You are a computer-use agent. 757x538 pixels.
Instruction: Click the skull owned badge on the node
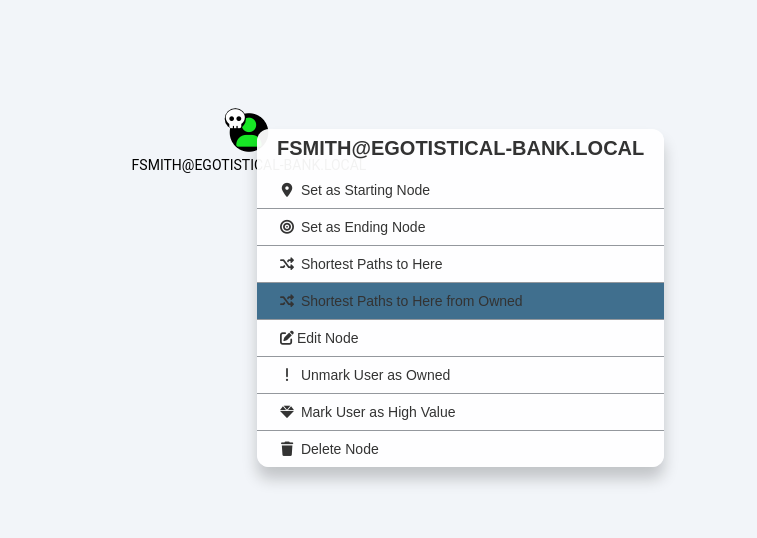235,120
